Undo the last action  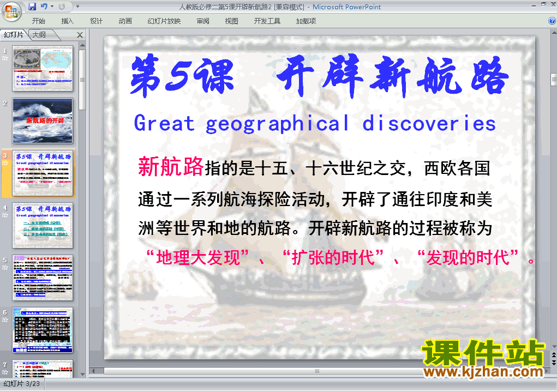click(x=44, y=7)
